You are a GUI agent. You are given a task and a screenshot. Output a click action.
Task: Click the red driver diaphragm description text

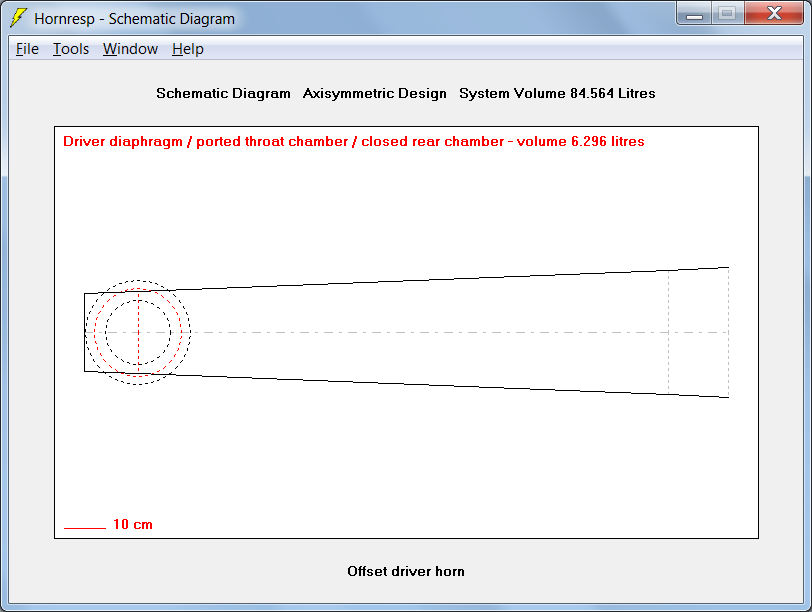pyautogui.click(x=354, y=141)
